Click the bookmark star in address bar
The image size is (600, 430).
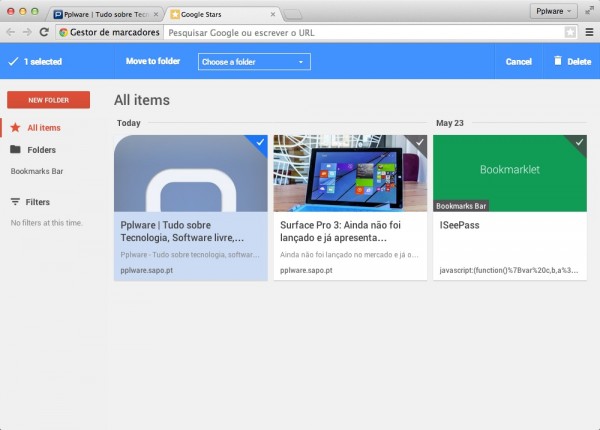(x=570, y=32)
